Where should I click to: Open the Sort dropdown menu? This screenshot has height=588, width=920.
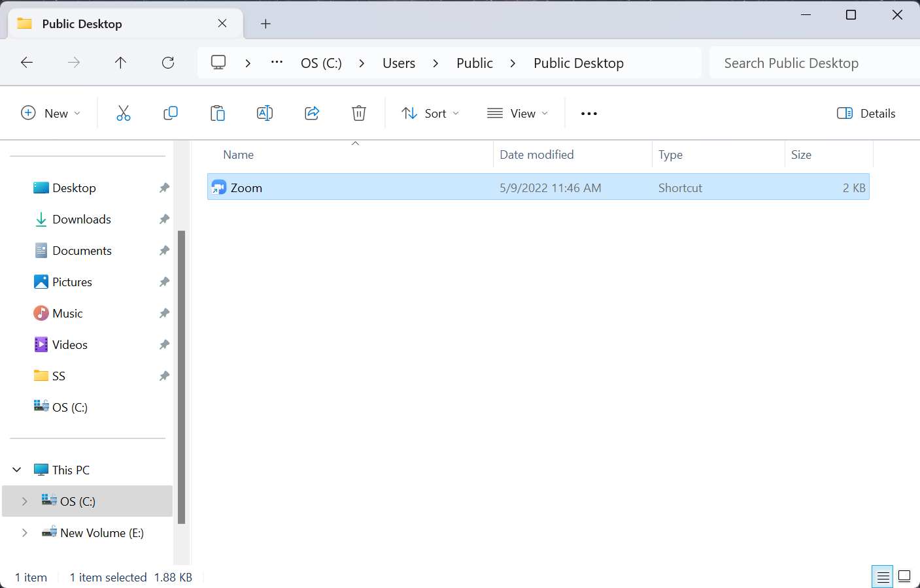coord(430,113)
